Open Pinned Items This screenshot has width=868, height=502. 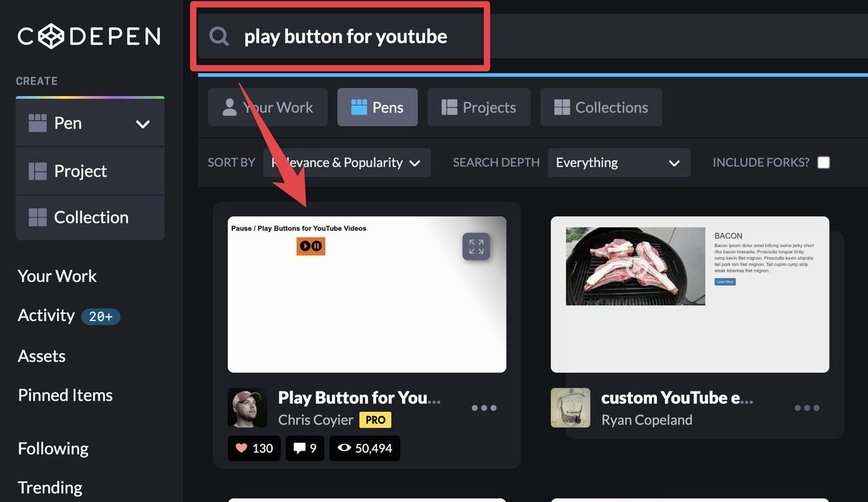pos(65,395)
